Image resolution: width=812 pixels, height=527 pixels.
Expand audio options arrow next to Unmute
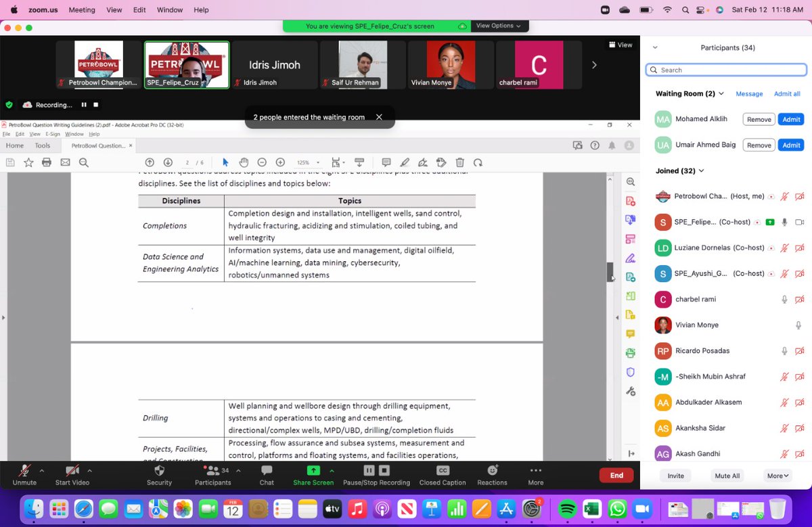(x=42, y=471)
